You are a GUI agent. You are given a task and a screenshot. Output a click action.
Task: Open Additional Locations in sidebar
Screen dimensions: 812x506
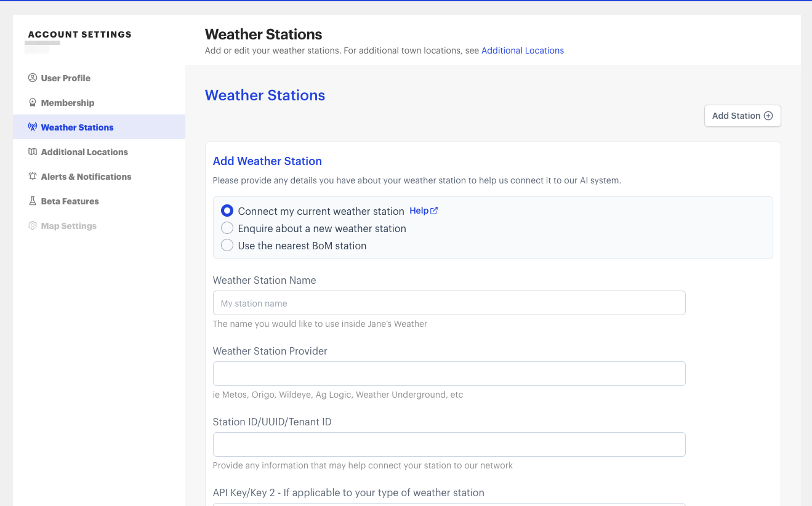point(99,152)
